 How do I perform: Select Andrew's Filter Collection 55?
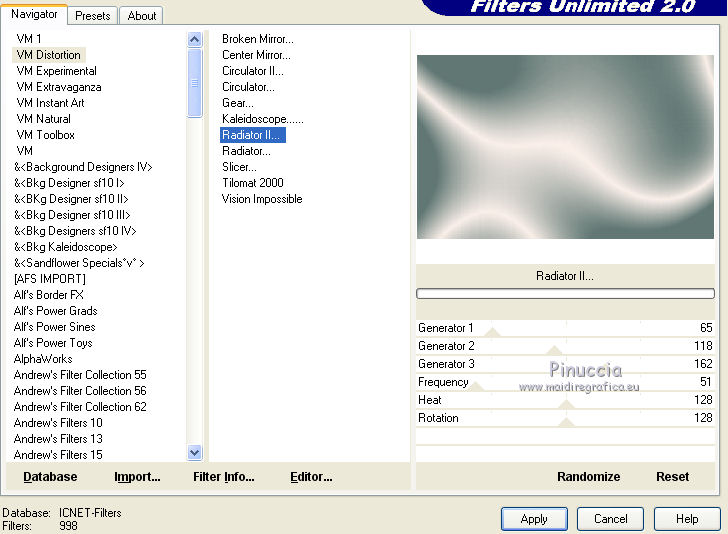tap(80, 375)
